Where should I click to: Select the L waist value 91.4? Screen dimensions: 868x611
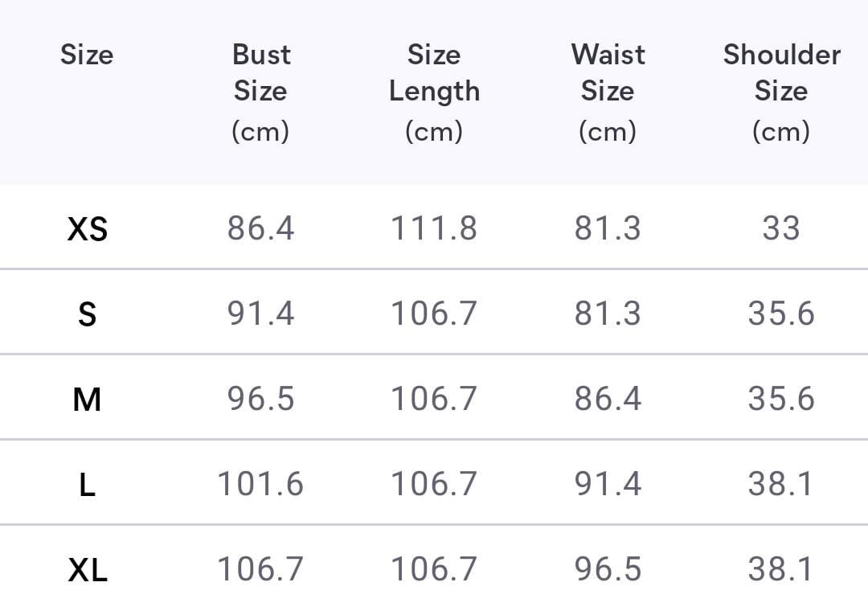point(608,483)
